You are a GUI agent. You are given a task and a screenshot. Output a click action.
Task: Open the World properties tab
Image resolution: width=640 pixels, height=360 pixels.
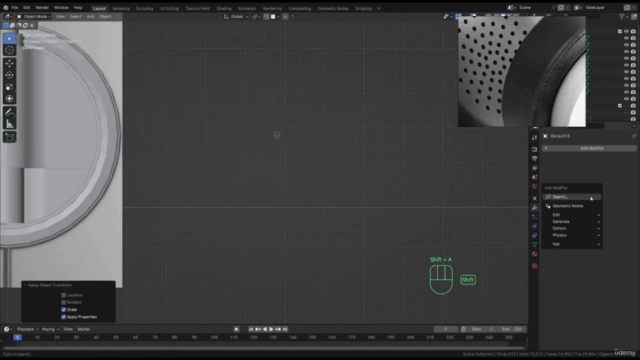coord(535,187)
